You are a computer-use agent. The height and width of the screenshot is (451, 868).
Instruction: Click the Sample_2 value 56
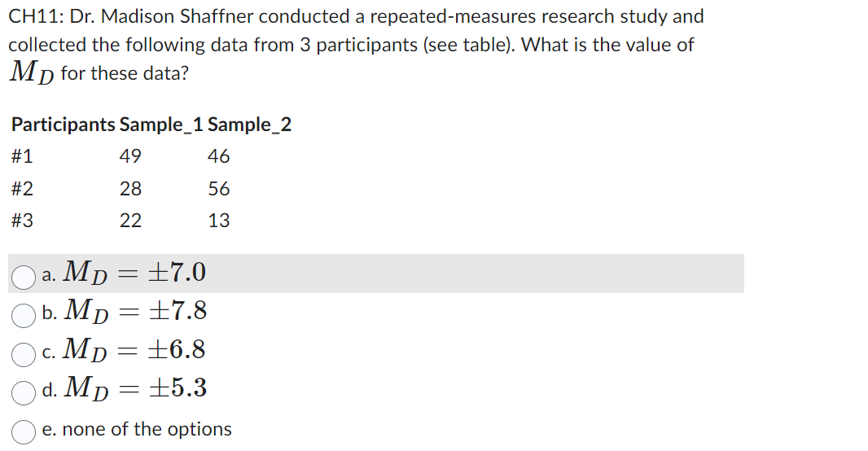(219, 189)
